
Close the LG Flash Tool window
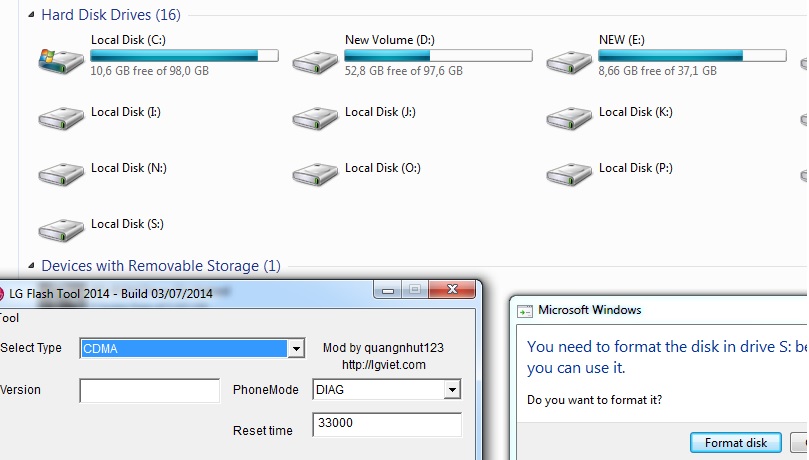tap(452, 289)
